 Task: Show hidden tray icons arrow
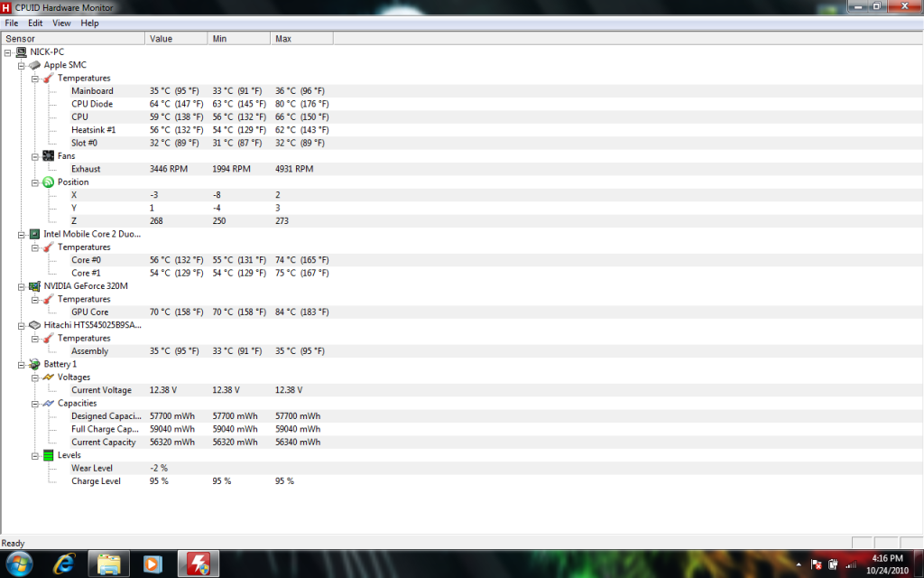click(799, 565)
